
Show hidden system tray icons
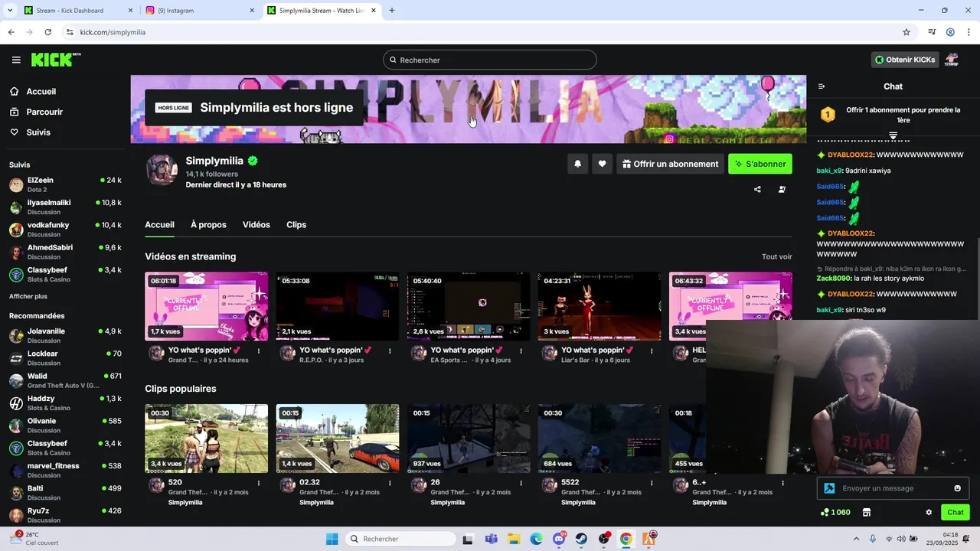point(856,539)
